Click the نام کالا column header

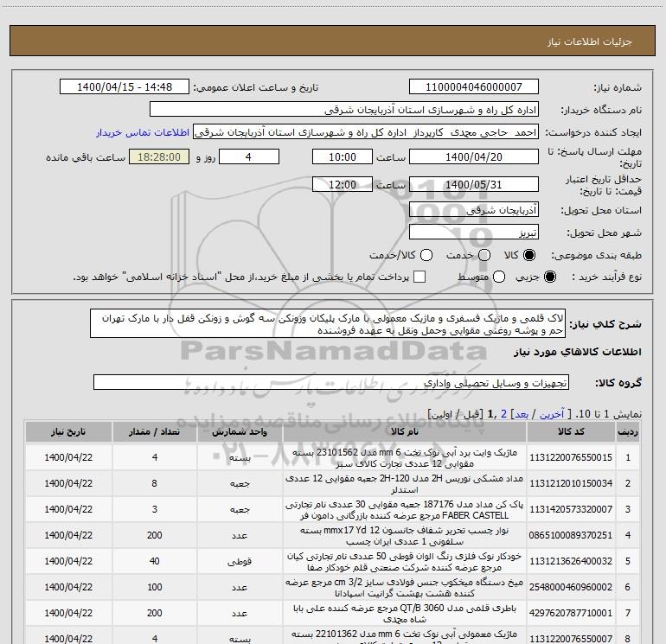405,431
